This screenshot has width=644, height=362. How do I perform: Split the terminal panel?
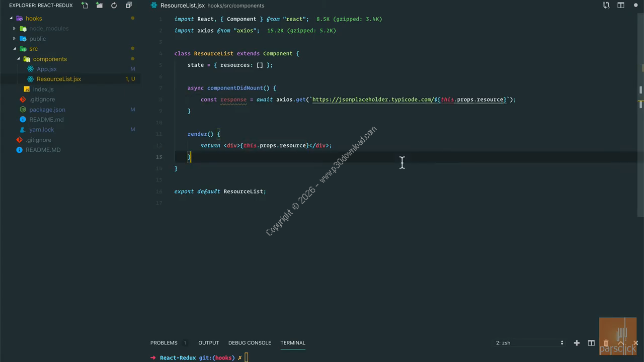[591, 343]
